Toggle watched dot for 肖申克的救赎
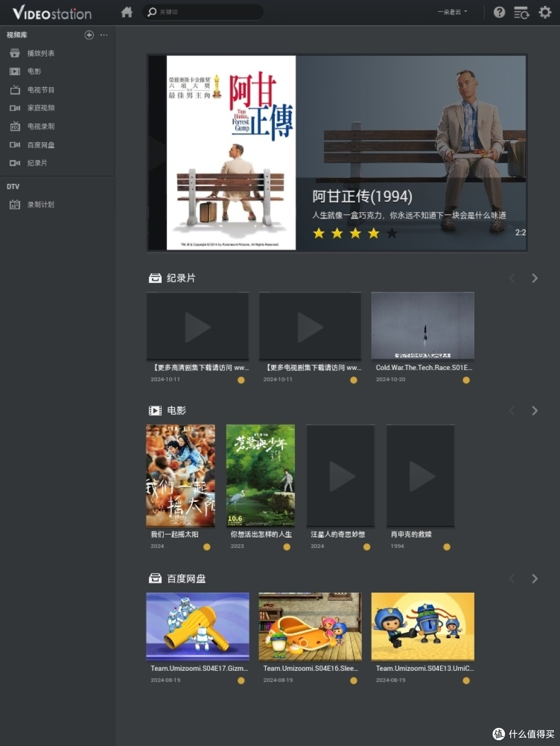The image size is (560, 746). coord(447,547)
